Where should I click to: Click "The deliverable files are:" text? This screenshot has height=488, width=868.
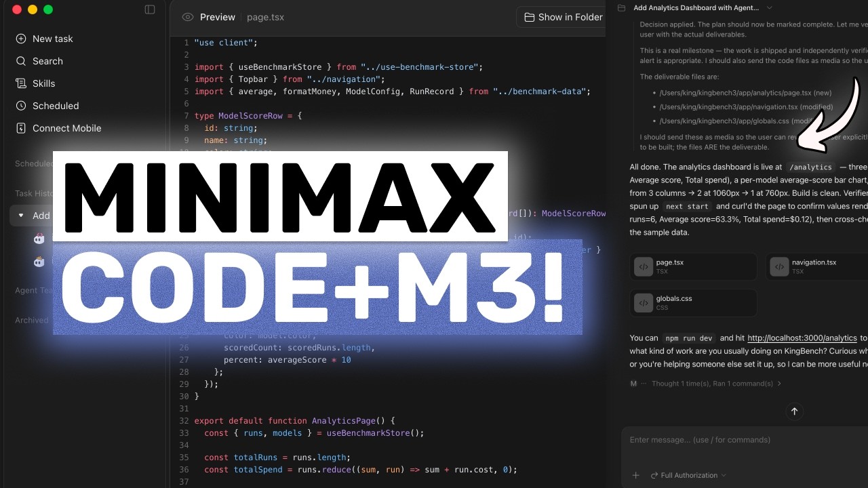pyautogui.click(x=679, y=77)
